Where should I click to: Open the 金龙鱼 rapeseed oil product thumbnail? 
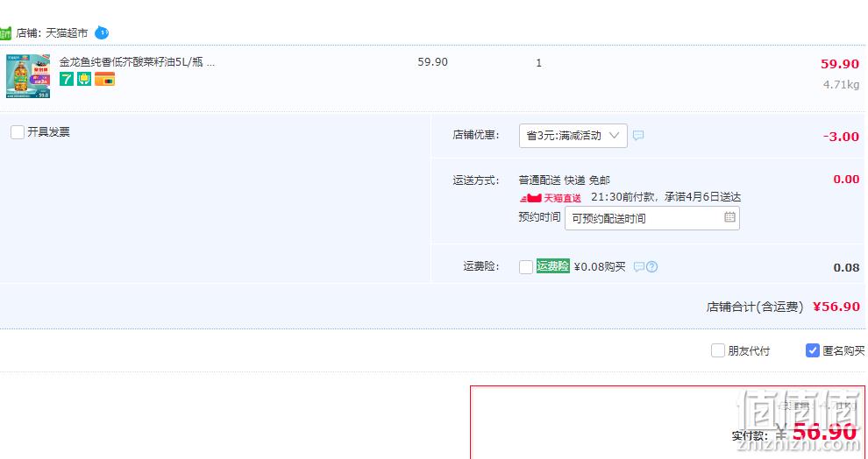pos(28,76)
